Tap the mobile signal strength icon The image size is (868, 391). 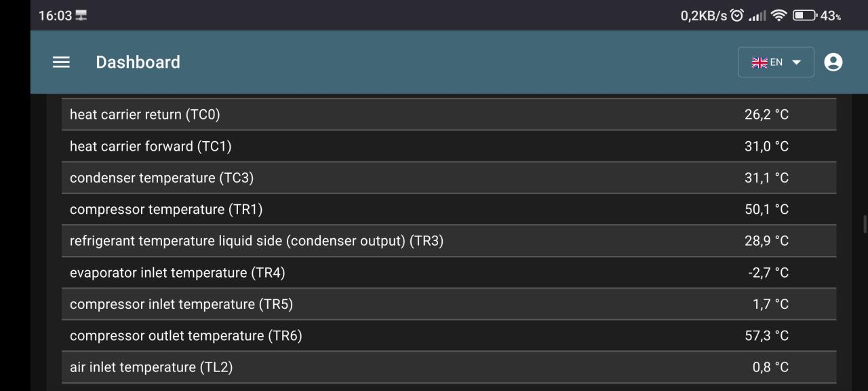757,16
